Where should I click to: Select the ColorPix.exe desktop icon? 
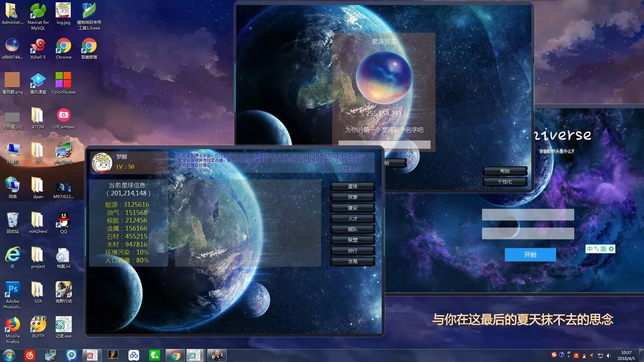63,83
